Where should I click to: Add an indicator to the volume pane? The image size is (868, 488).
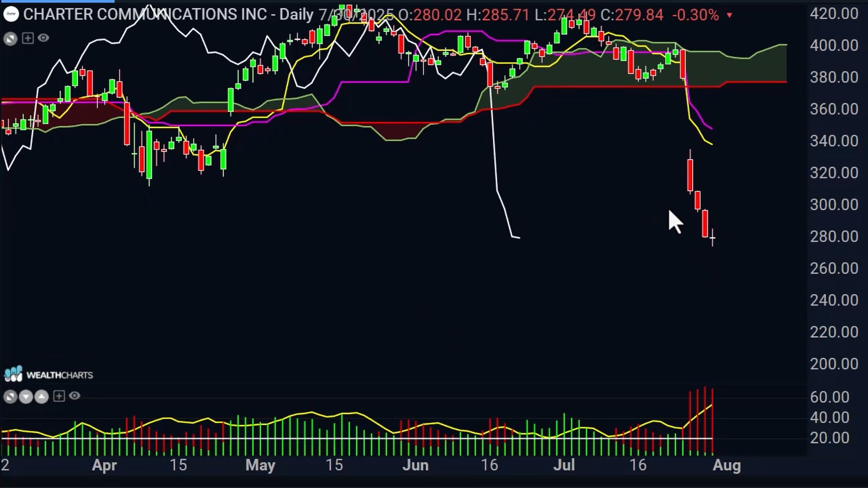coord(59,396)
